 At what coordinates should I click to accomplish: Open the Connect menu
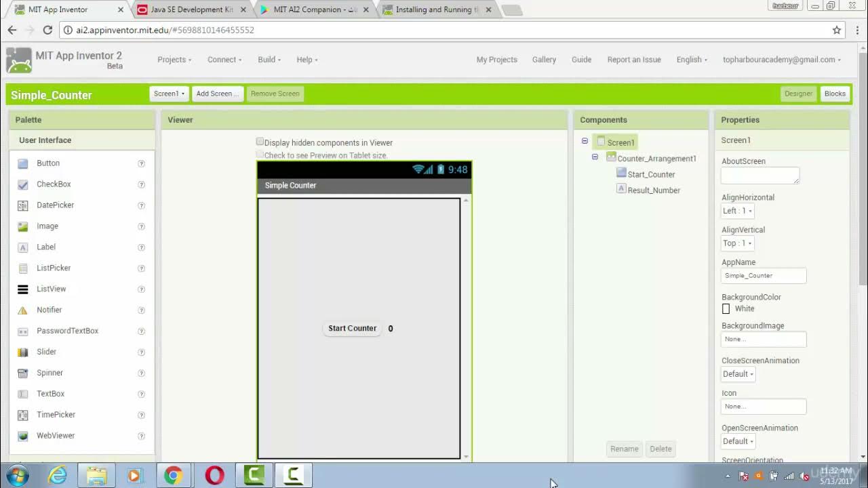tap(224, 60)
